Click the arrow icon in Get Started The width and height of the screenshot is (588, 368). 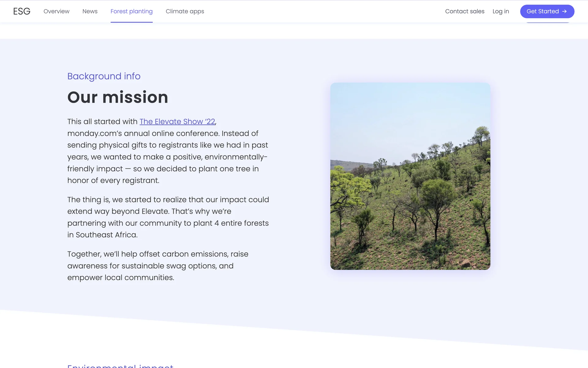[x=564, y=11]
